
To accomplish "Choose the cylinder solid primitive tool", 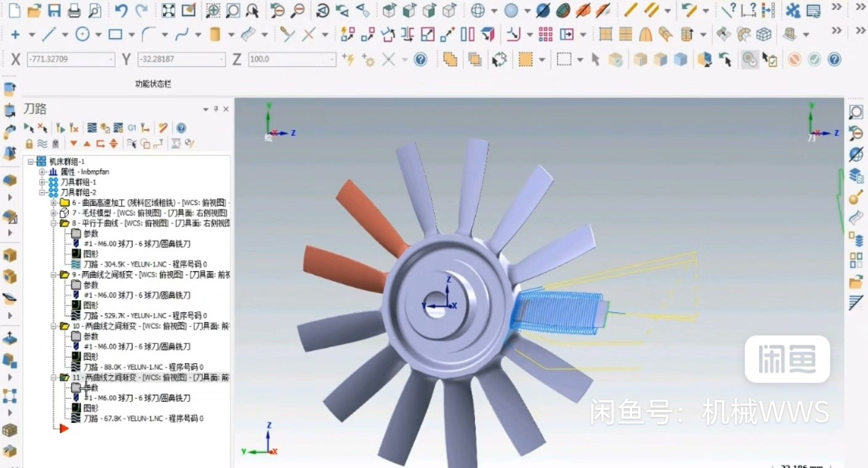I will coord(215,35).
